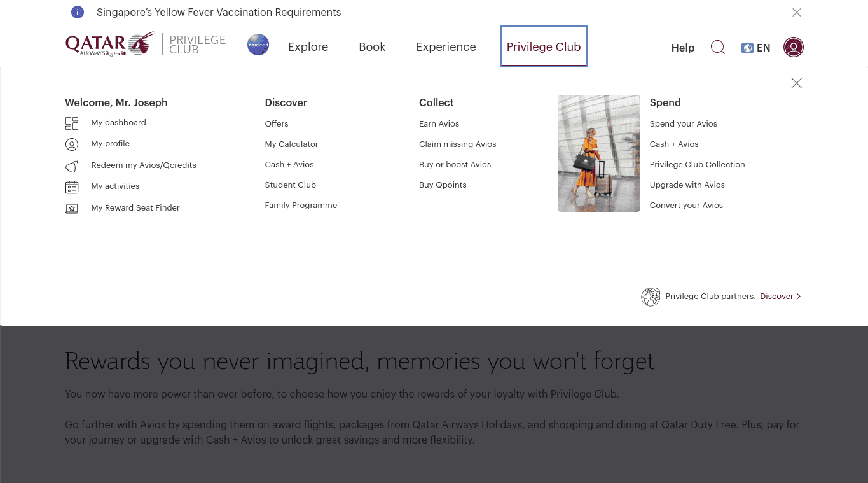This screenshot has width=868, height=483.
Task: Open Privilege Club Collection
Action: [697, 165]
